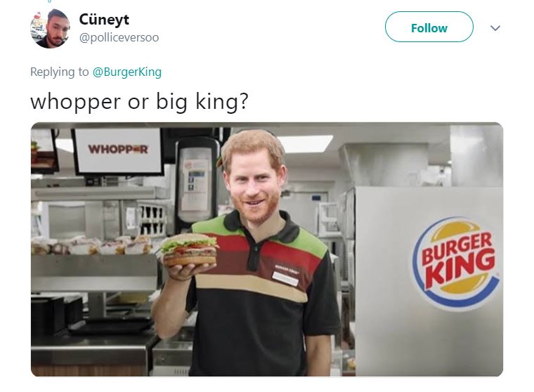The image size is (534, 392).
Task: Select the tweet text 'whopper or big king?'
Action: [139, 101]
